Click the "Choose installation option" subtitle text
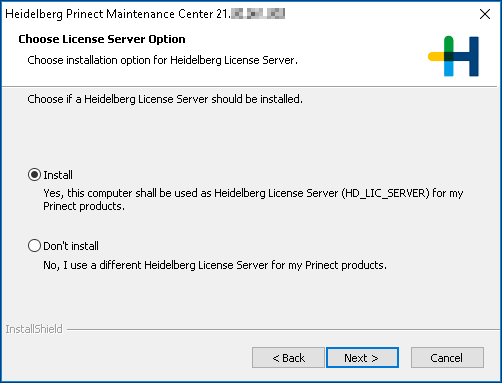Viewport: 502px width, 383px height. tap(162, 60)
